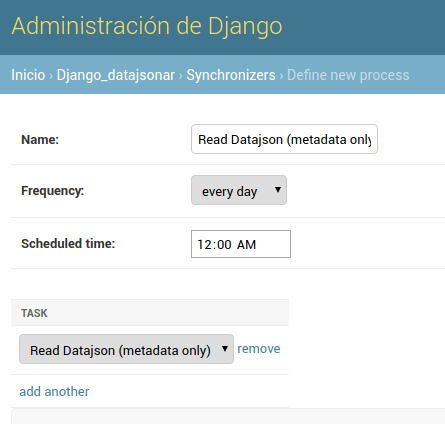Viewport: 445px width, 424px height.
Task: Click the Name: field label
Action: [40, 139]
